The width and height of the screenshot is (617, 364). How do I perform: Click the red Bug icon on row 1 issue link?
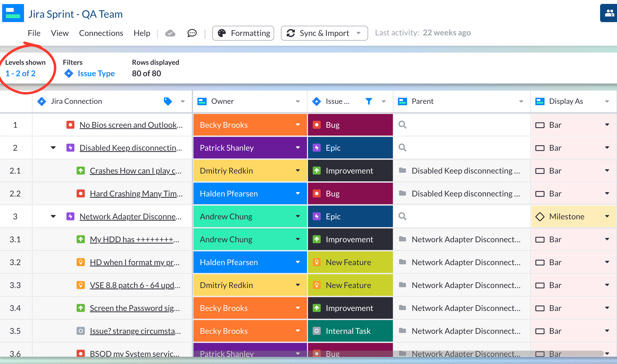click(70, 125)
